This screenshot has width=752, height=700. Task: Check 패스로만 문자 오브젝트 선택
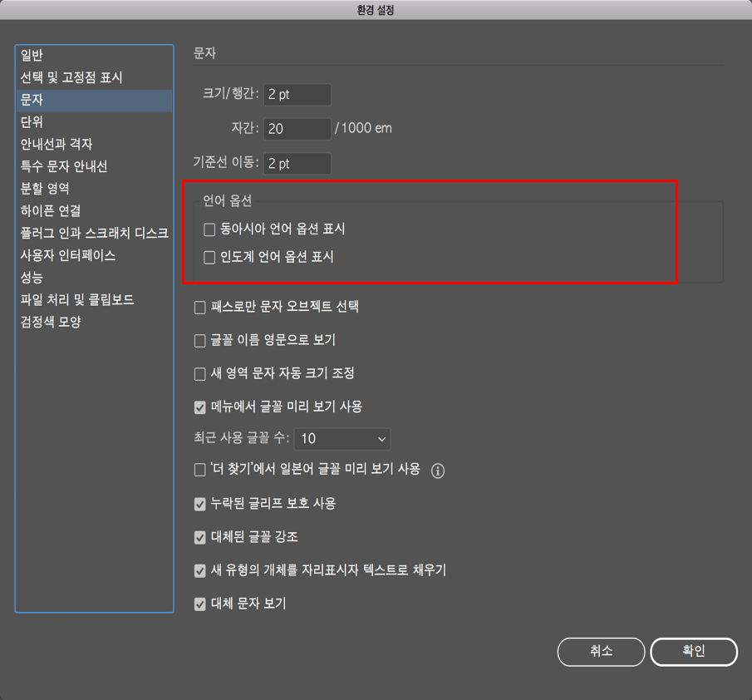coord(200,307)
